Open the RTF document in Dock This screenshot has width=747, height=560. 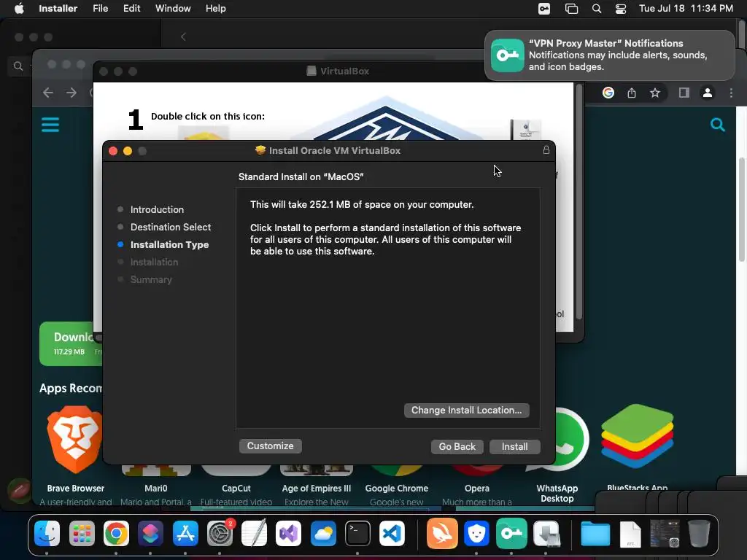[630, 534]
